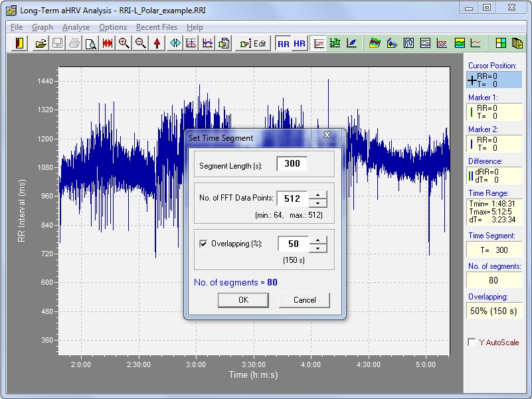This screenshot has height=399, width=532.
Task: Click the Edit toolbar button
Action: pos(253,43)
